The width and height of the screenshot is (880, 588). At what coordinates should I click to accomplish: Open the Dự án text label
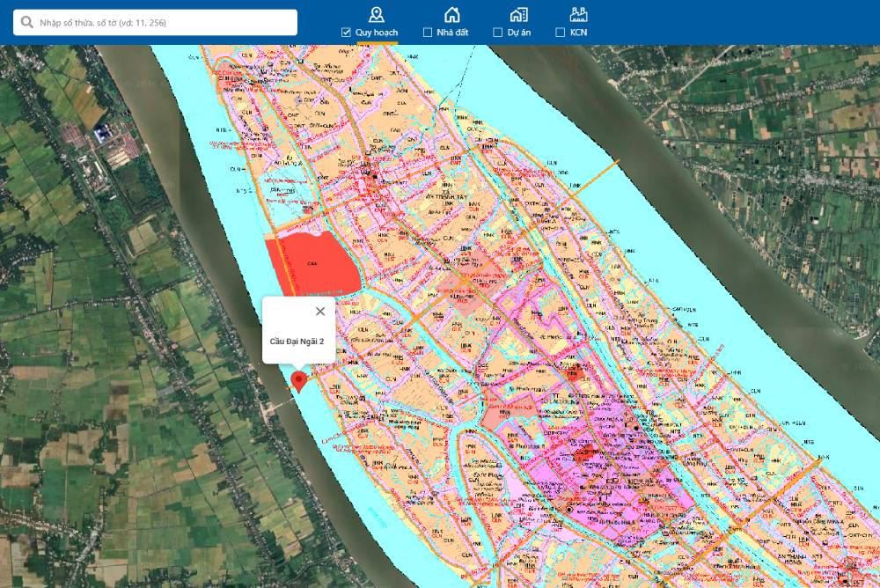517,33
